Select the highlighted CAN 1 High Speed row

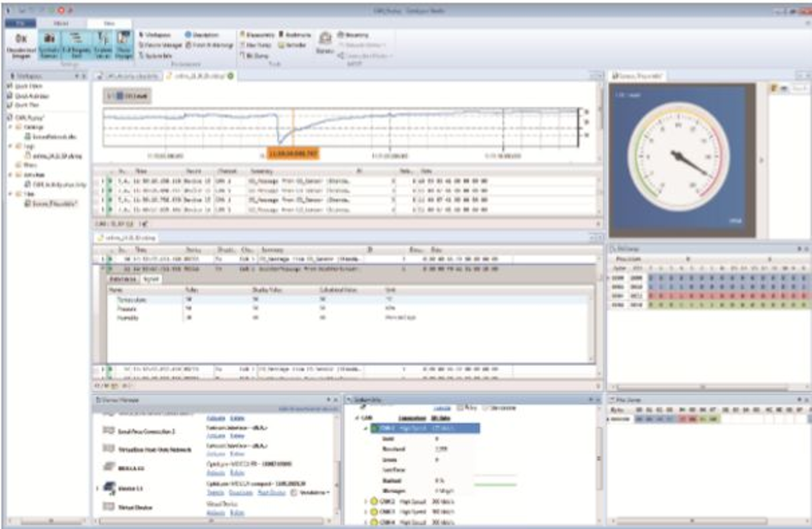pos(425,429)
